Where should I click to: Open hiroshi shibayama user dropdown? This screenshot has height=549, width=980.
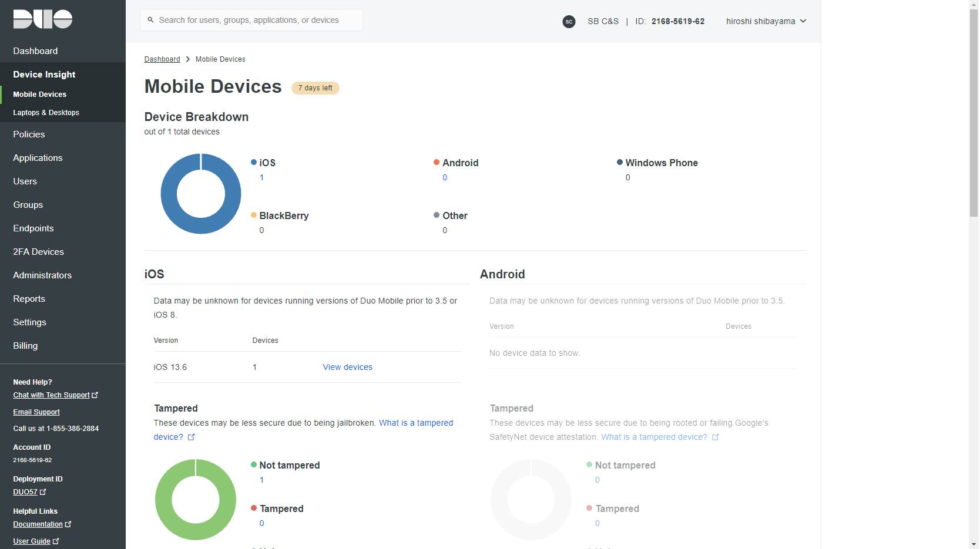(x=766, y=21)
